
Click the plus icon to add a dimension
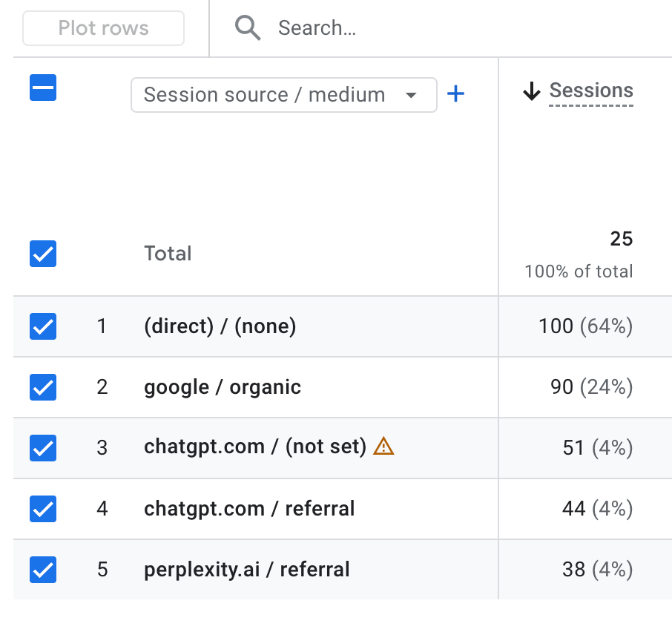coord(455,94)
